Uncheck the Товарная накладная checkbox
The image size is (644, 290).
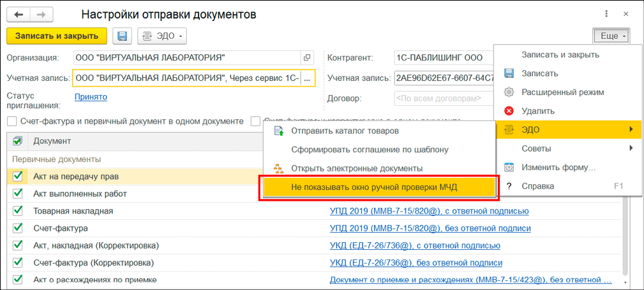pos(17,210)
